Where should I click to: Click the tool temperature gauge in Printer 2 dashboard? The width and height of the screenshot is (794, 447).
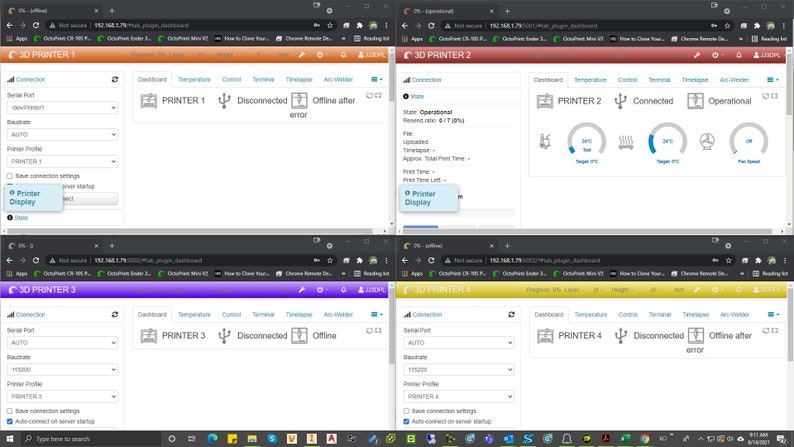click(x=586, y=142)
